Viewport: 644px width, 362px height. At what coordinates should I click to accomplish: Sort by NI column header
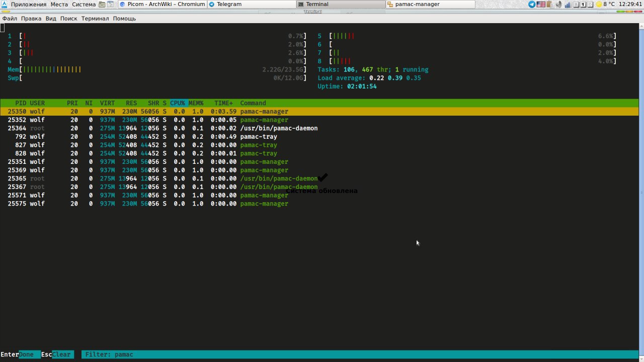click(x=89, y=103)
